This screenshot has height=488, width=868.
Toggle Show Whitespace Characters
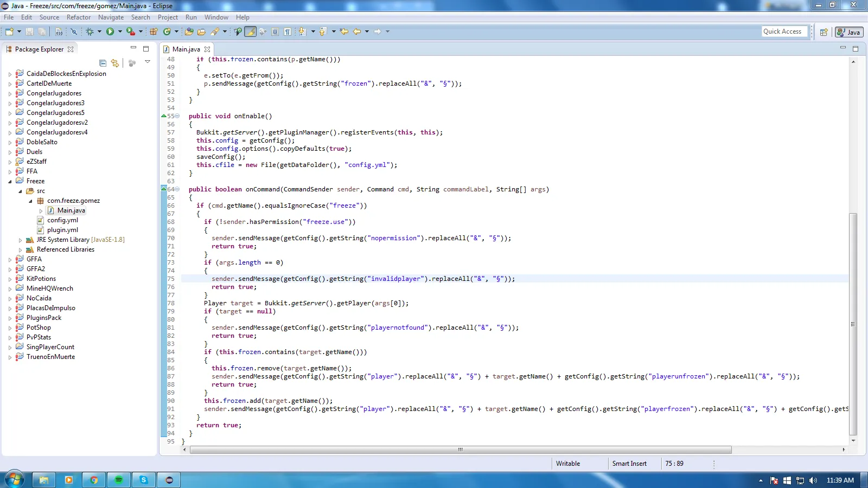click(x=288, y=31)
